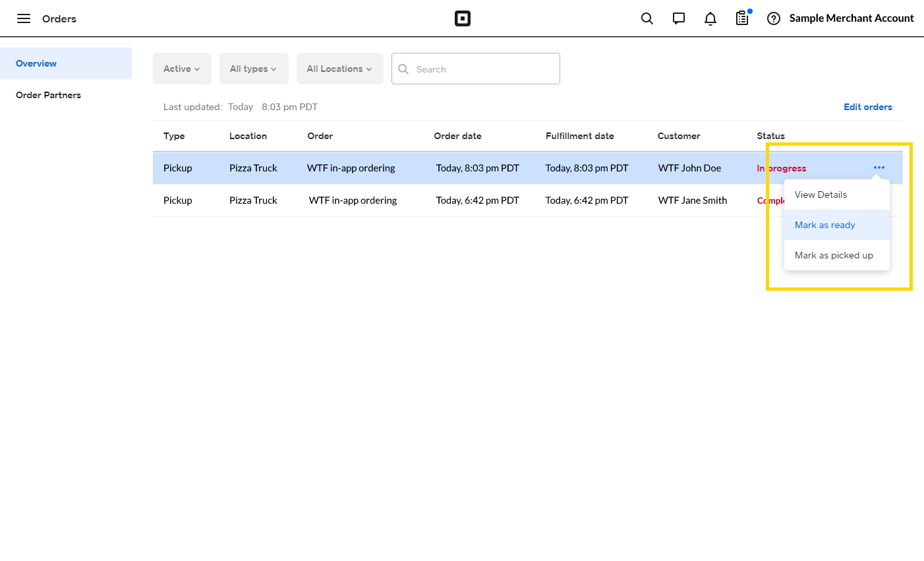
Task: Expand the All types filter
Action: [x=254, y=69]
